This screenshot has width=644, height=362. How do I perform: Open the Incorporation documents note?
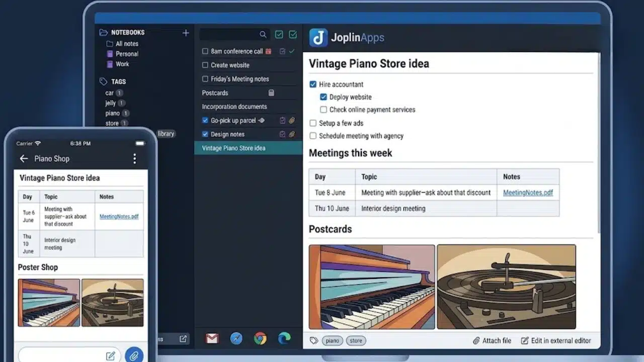tap(248, 107)
